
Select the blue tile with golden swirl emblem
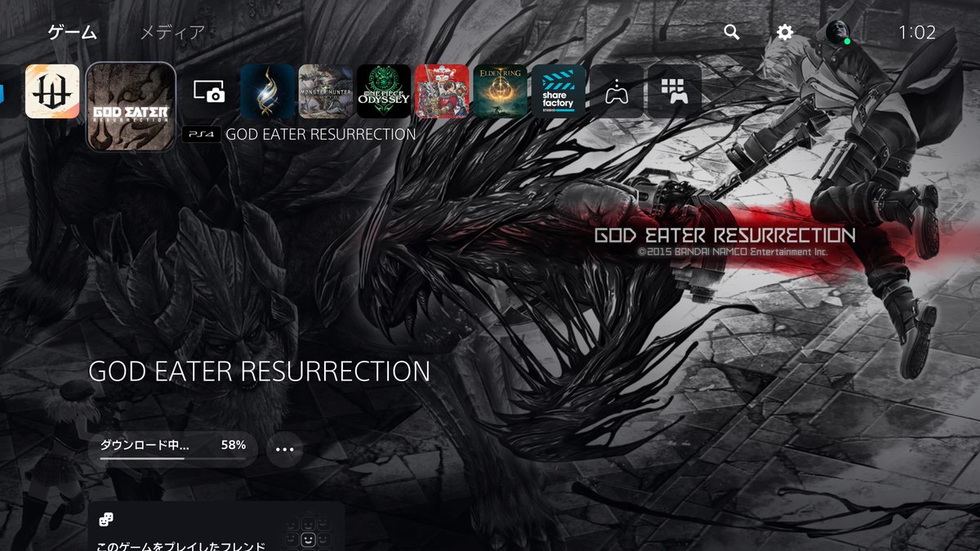[x=268, y=91]
